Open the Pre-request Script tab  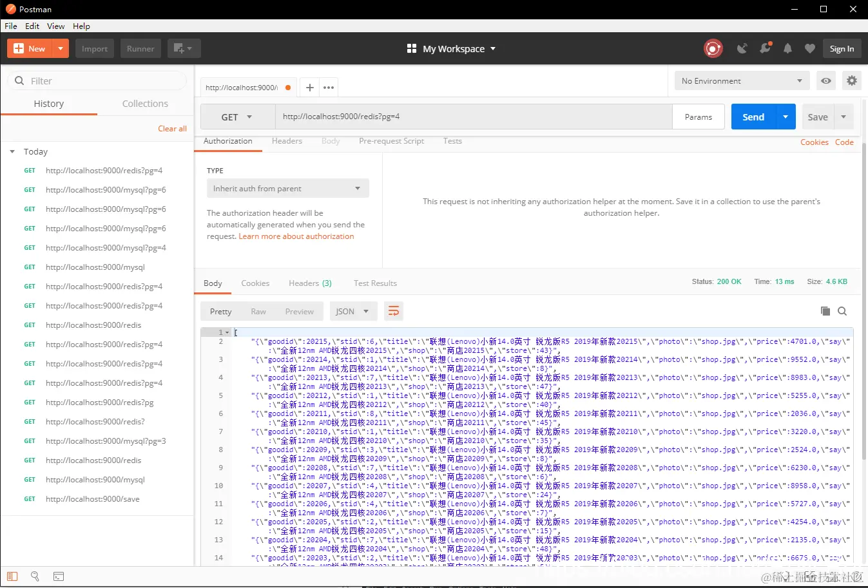pos(391,141)
